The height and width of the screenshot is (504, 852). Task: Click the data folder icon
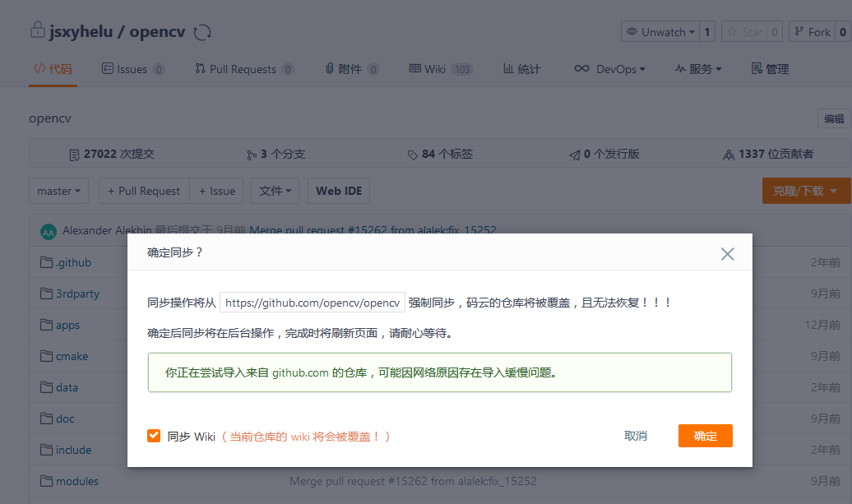pos(46,387)
